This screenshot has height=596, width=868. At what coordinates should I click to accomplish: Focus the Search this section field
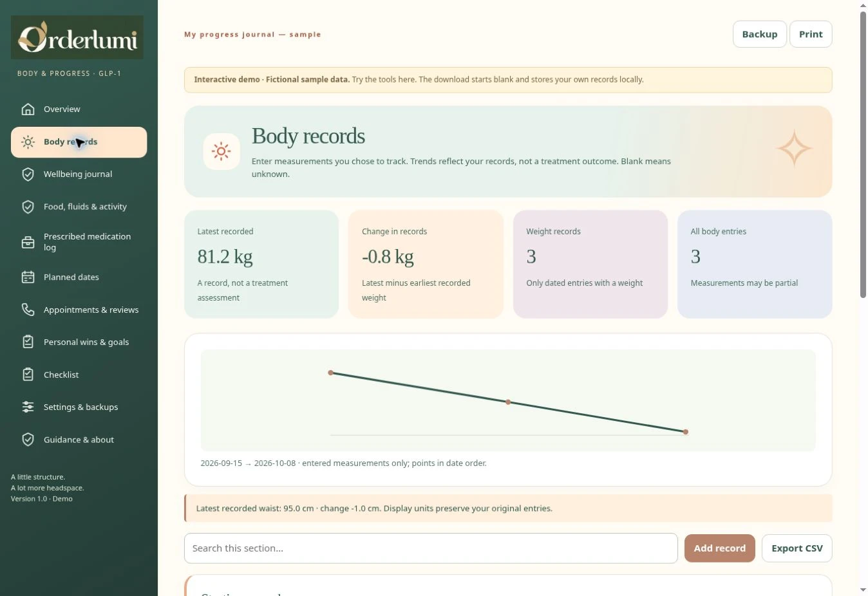click(431, 548)
